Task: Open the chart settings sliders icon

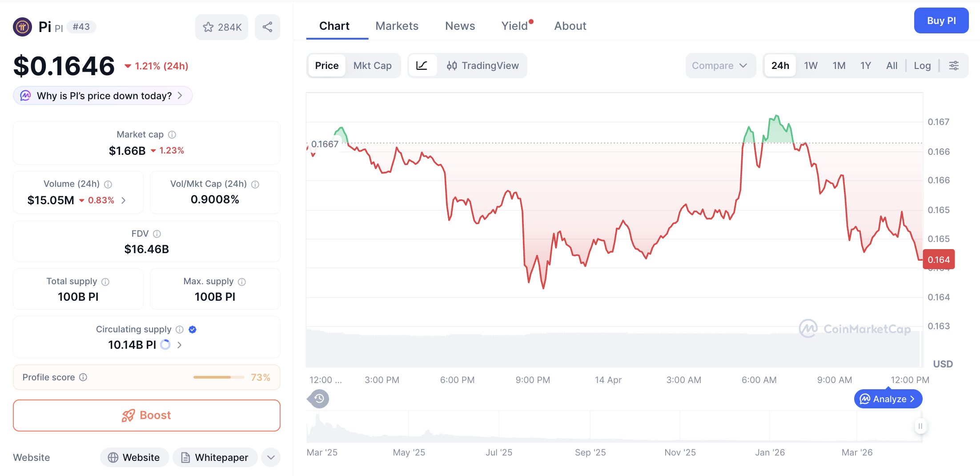Action: point(954,65)
